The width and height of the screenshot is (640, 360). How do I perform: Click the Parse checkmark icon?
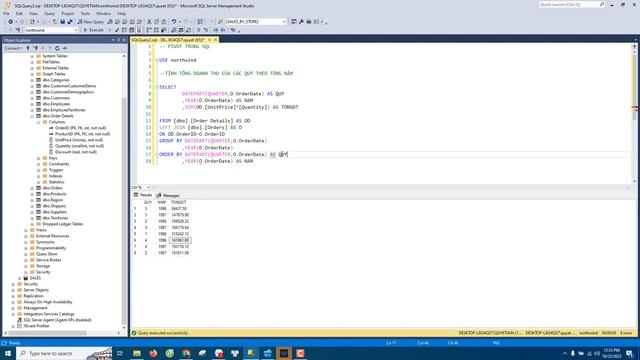117,30
